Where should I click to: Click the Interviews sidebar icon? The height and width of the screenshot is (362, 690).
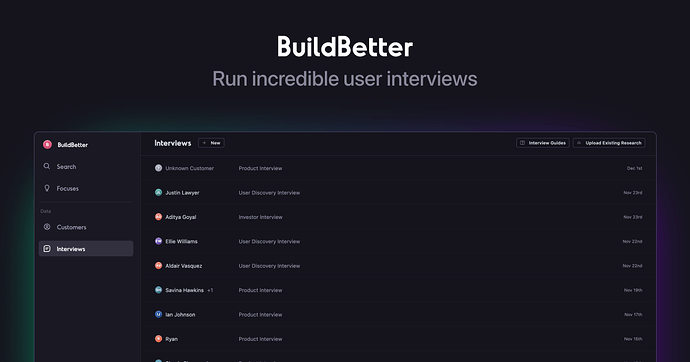[x=47, y=249]
